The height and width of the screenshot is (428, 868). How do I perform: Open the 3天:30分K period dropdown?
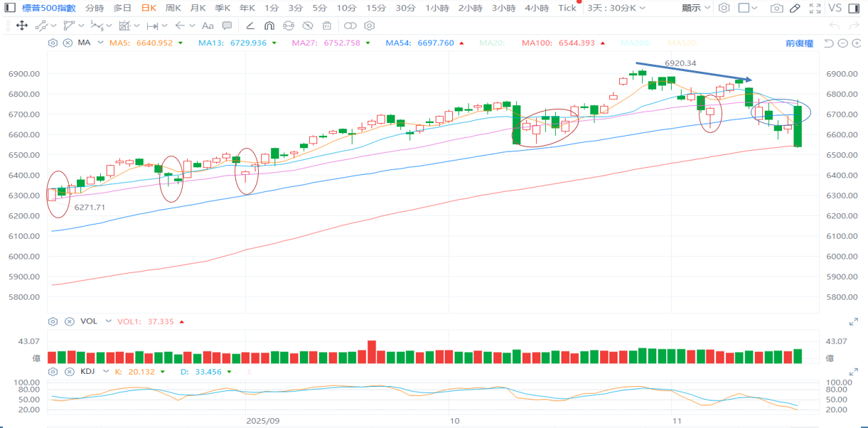[616, 8]
